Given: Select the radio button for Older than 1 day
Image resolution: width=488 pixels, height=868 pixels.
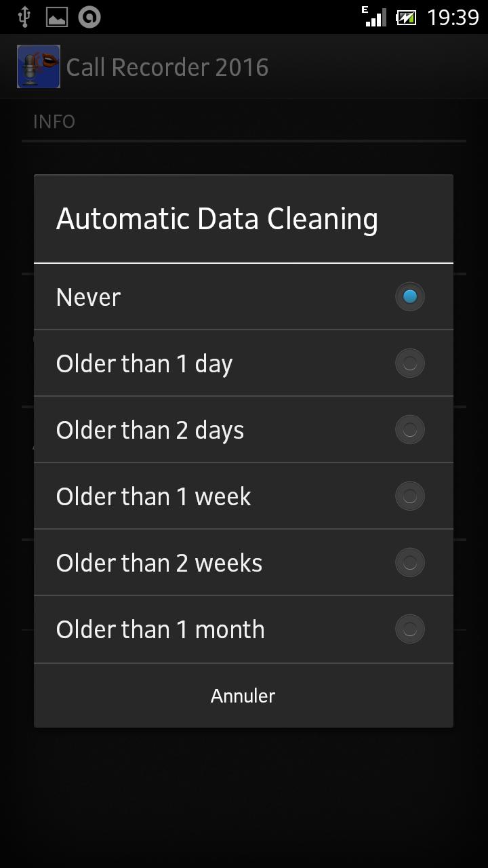Looking at the screenshot, I should [409, 363].
